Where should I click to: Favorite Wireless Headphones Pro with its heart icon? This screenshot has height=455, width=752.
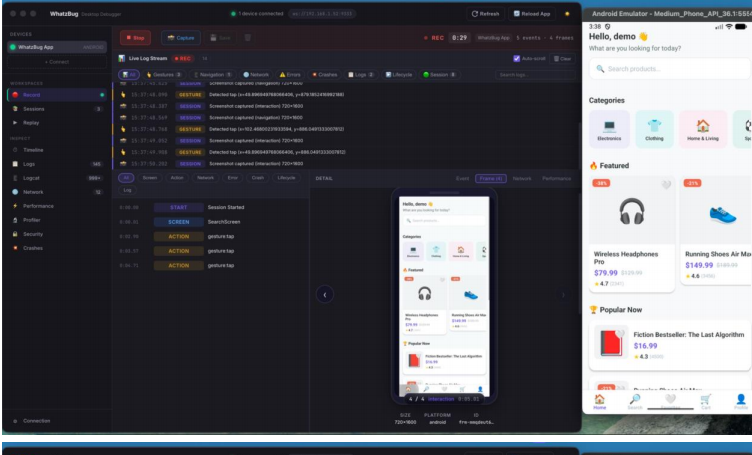[x=666, y=185]
